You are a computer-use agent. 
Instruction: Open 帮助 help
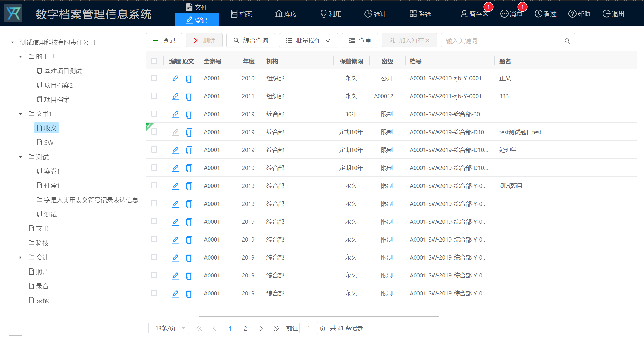(x=580, y=14)
